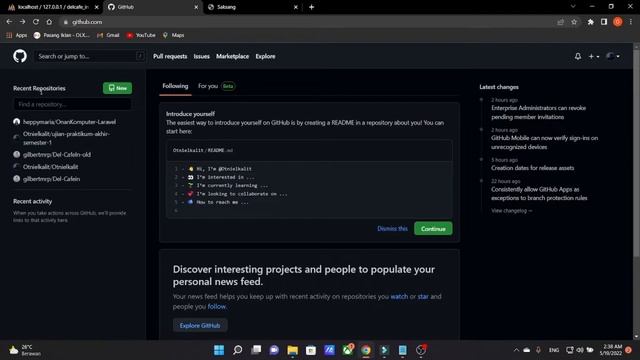Click the share page icon in address bar
The height and width of the screenshot is (360, 640).
(560, 22)
